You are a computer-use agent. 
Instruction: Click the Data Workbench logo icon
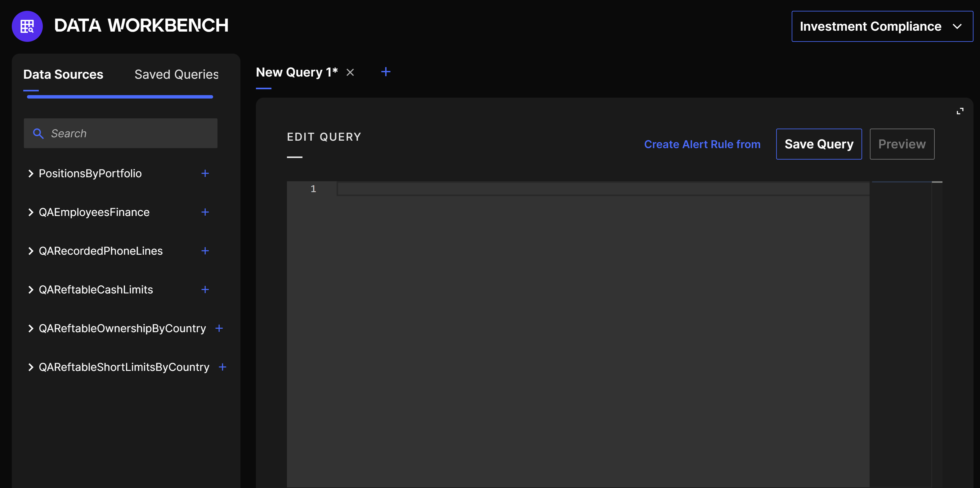point(27,26)
